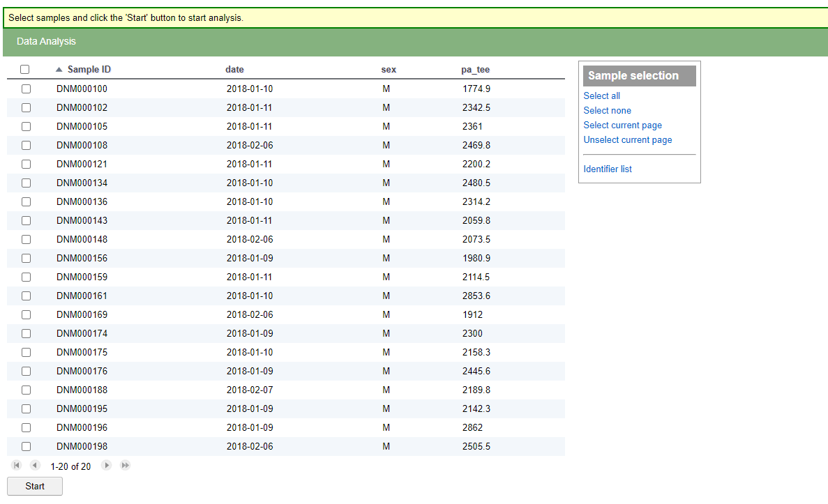Click the Start button
The width and height of the screenshot is (828, 504).
pyautogui.click(x=35, y=486)
